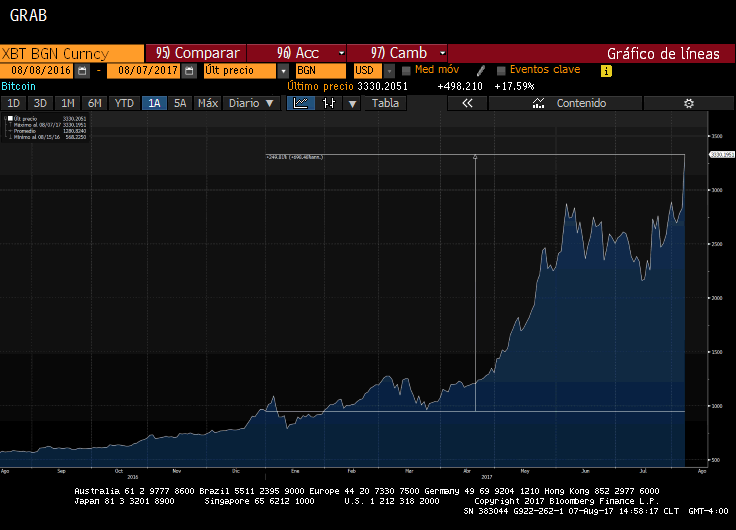Screen dimensions: 736x530
Task: Switch to the Tabla view
Action: tap(385, 103)
